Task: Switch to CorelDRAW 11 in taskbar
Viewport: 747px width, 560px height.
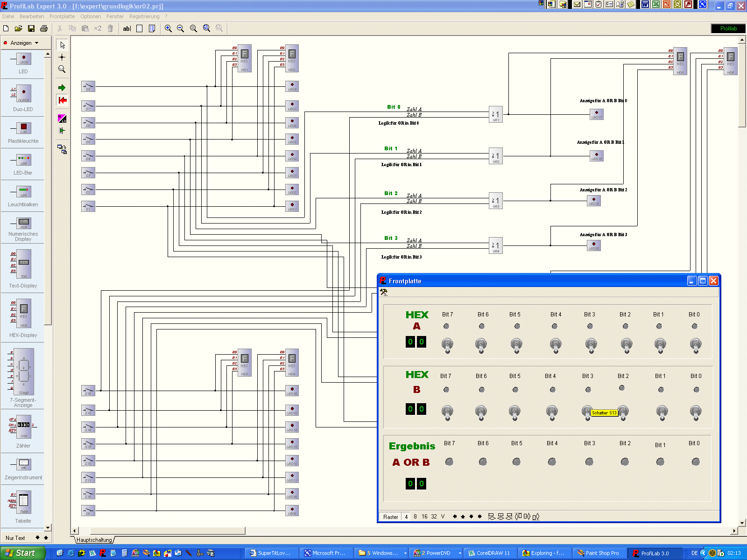Action: [x=489, y=553]
